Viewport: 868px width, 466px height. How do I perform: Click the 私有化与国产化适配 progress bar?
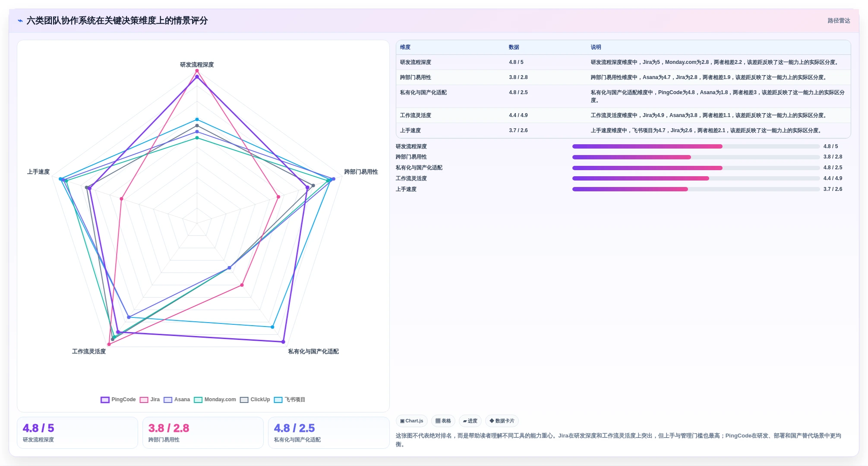[696, 168]
